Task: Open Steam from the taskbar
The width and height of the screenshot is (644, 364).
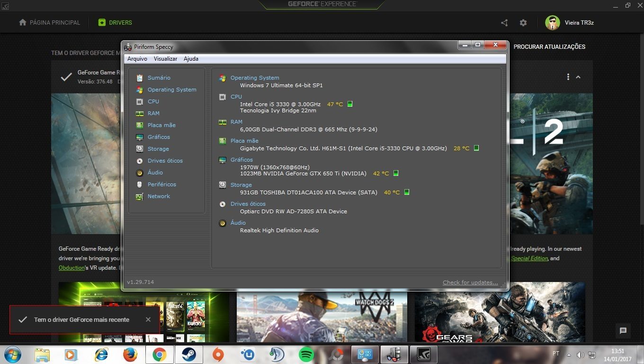Action: (188, 354)
